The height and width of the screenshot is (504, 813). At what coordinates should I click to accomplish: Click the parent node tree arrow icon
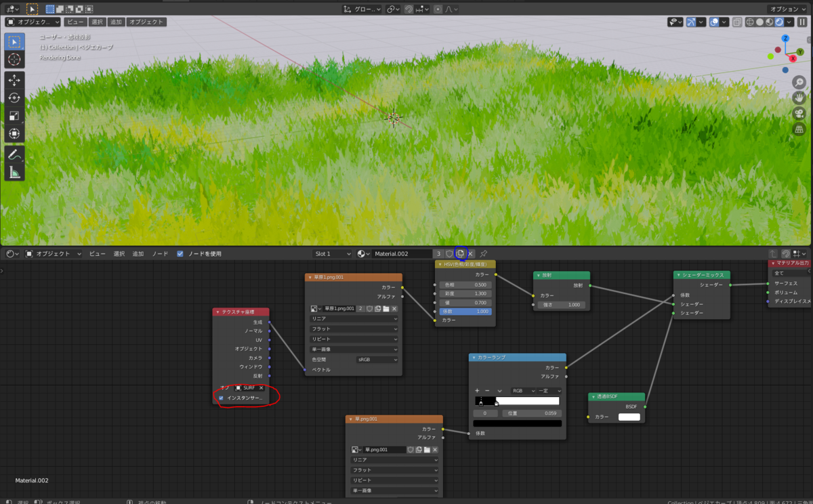pyautogui.click(x=772, y=253)
